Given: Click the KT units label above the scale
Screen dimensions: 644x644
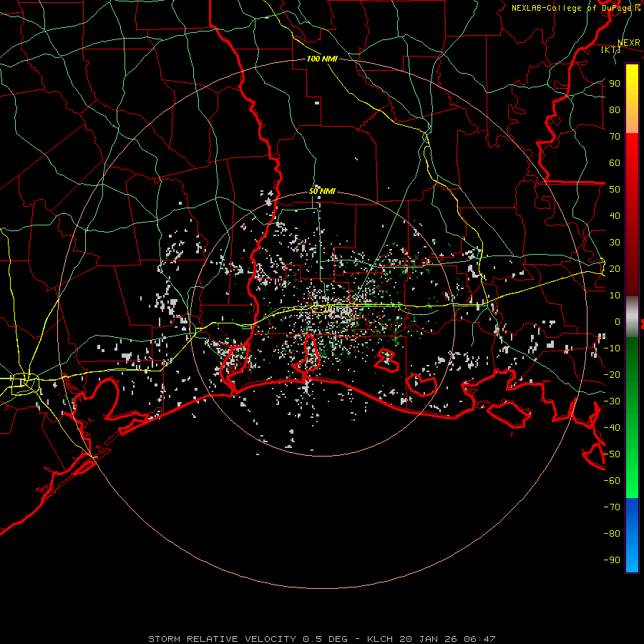Looking at the screenshot, I should click(x=611, y=49).
